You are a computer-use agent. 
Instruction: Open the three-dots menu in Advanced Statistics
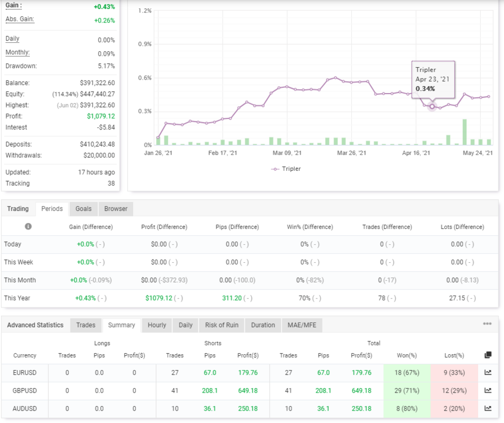(x=487, y=324)
